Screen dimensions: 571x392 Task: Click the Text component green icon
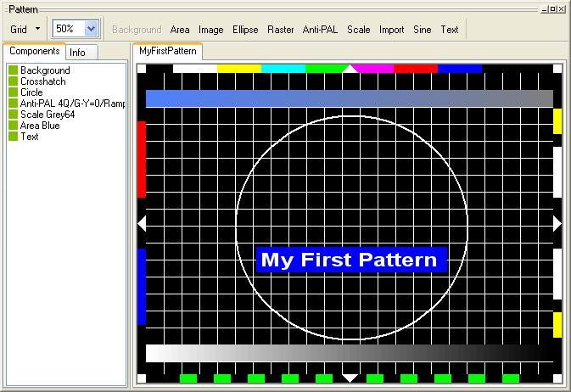pyautogui.click(x=14, y=137)
